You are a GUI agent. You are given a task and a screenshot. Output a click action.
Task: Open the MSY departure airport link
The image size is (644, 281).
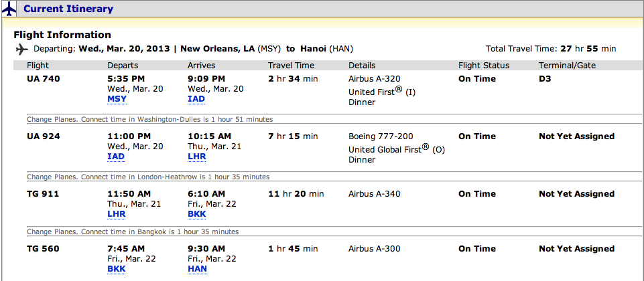(117, 99)
